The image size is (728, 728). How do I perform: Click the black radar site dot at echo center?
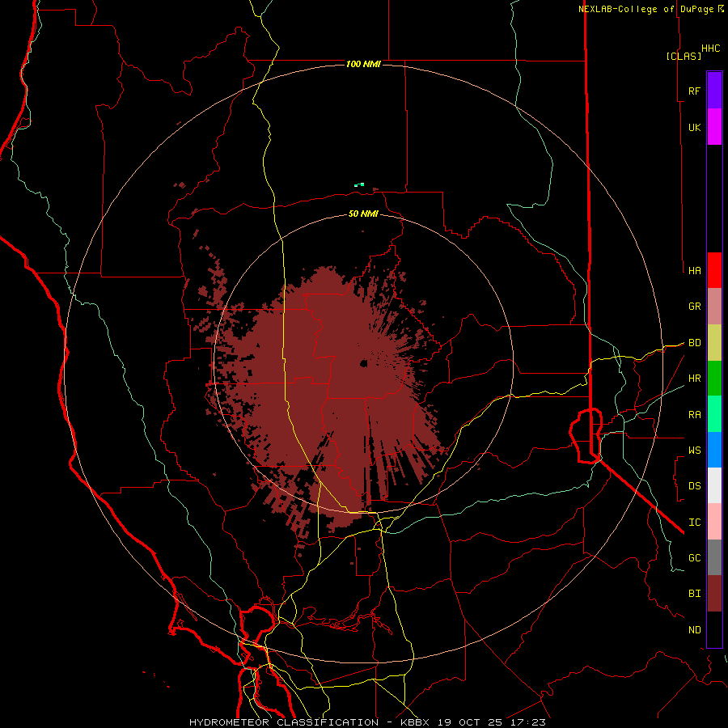pyautogui.click(x=363, y=363)
